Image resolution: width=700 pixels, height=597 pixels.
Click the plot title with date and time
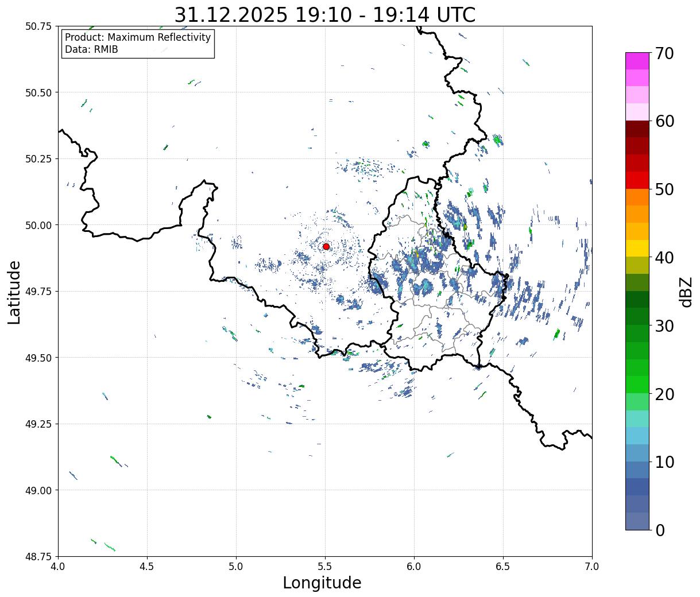tap(324, 14)
